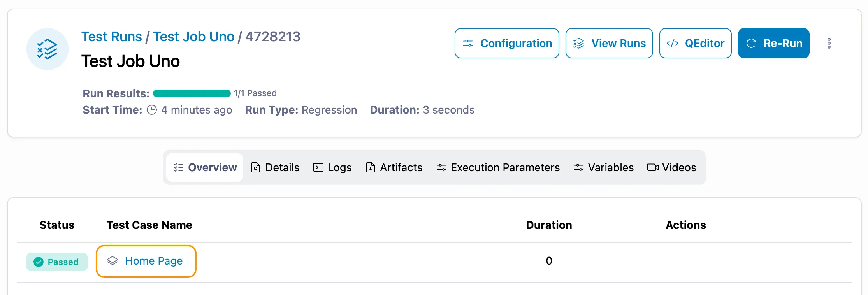Open View Runs list
Screen dimensions: 868x295
click(609, 43)
